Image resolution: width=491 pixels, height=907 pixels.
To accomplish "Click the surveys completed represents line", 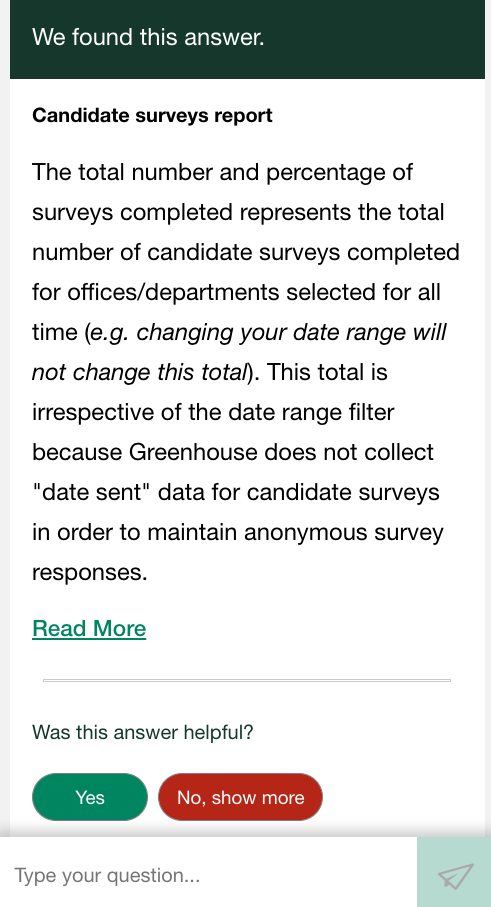I will pos(238,213).
